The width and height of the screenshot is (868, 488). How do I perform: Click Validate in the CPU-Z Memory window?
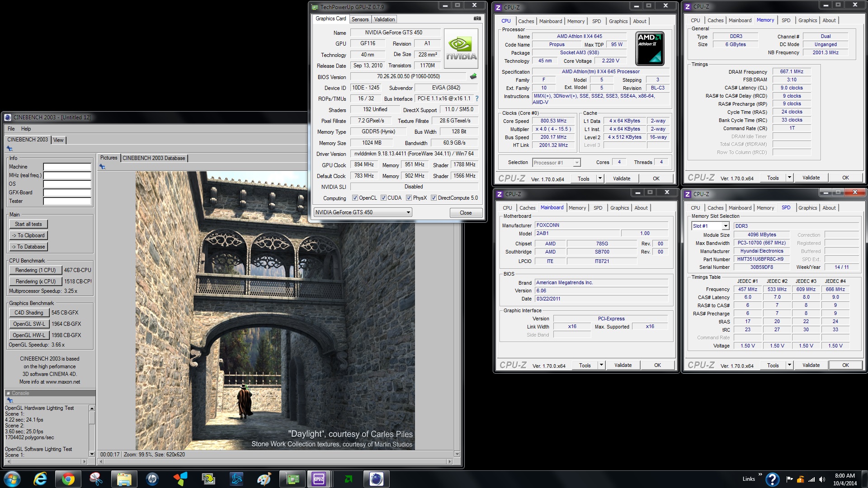pos(811,178)
